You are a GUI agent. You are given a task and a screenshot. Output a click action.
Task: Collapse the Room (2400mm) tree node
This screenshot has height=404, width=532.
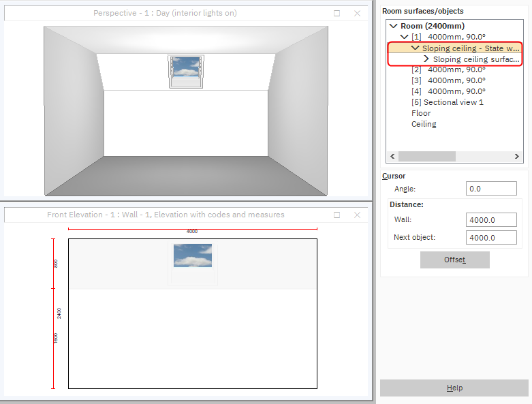click(x=394, y=26)
